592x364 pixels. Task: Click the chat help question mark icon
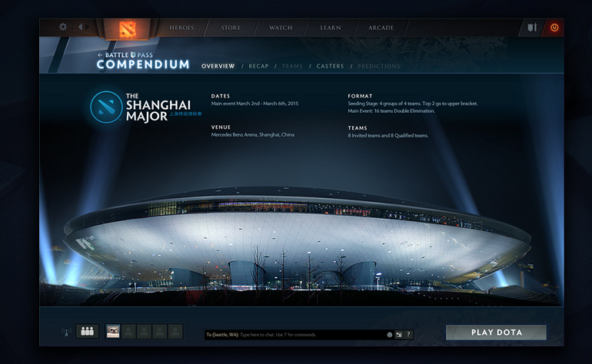click(408, 335)
